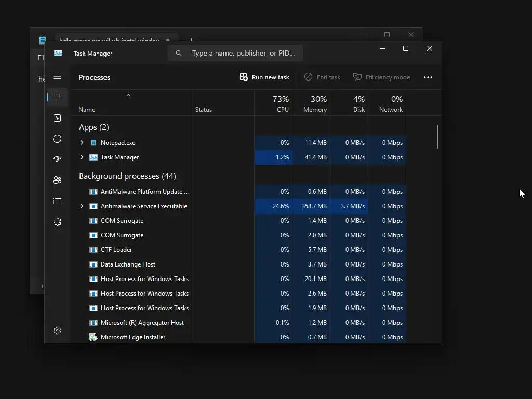The image size is (532, 399).
Task: Open the Details page in sidebar
Action: [57, 201]
